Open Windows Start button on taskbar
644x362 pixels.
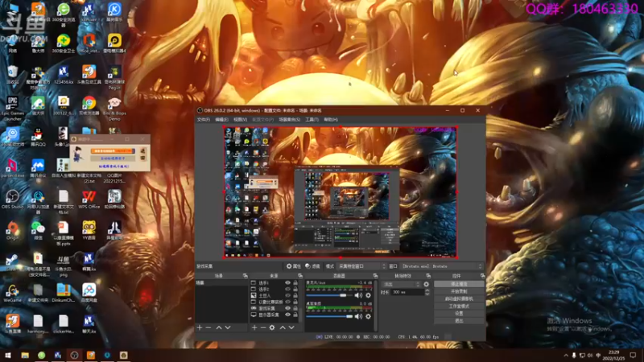[7, 356]
